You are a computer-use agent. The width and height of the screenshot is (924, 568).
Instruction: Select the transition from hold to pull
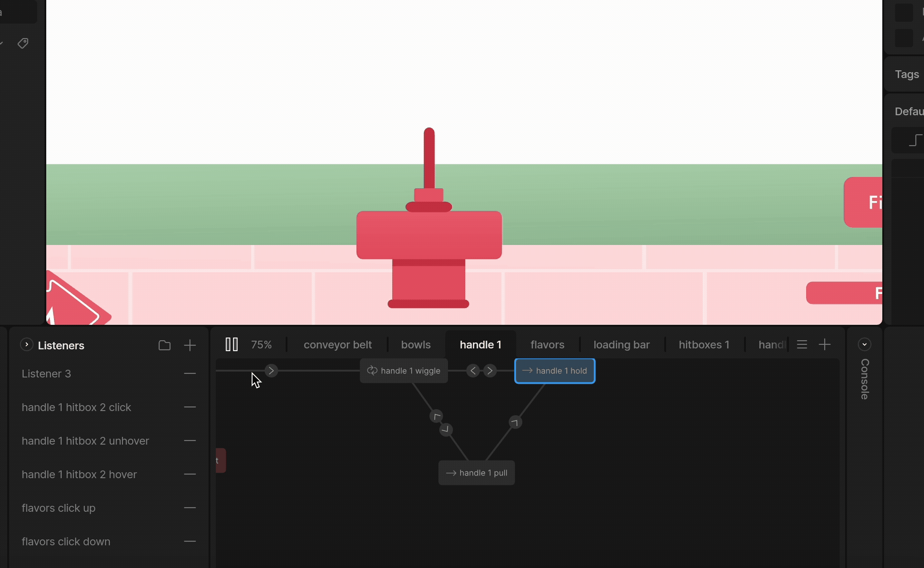[515, 422]
